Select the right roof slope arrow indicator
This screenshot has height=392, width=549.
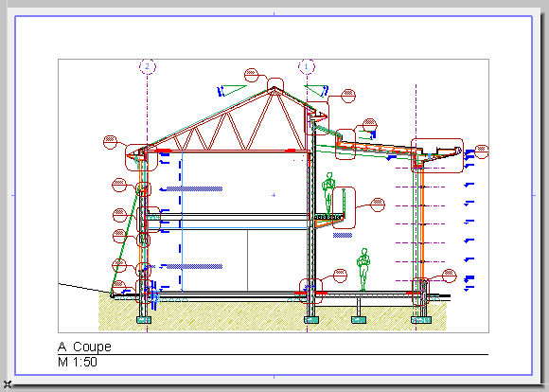click(x=316, y=90)
